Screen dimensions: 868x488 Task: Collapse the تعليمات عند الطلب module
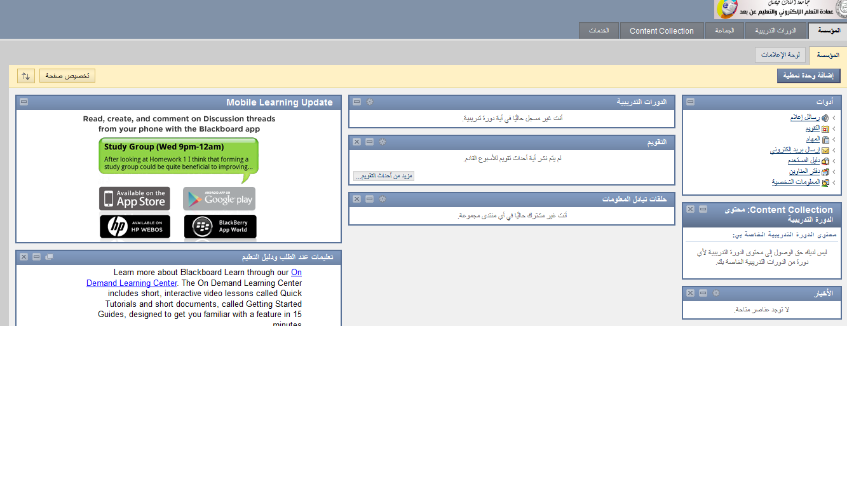pyautogui.click(x=37, y=257)
